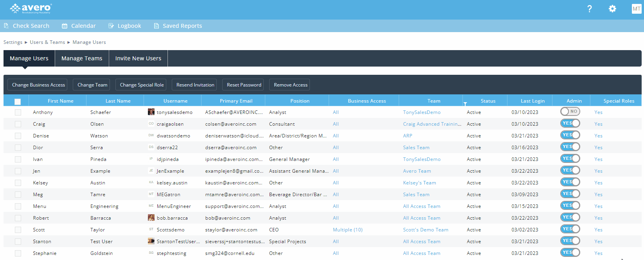This screenshot has height=260, width=644.
Task: Open settings gear icon
Action: pos(612,9)
